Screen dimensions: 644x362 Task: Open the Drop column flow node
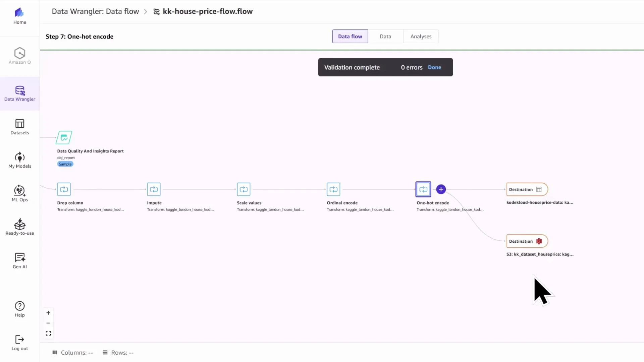pos(64,189)
